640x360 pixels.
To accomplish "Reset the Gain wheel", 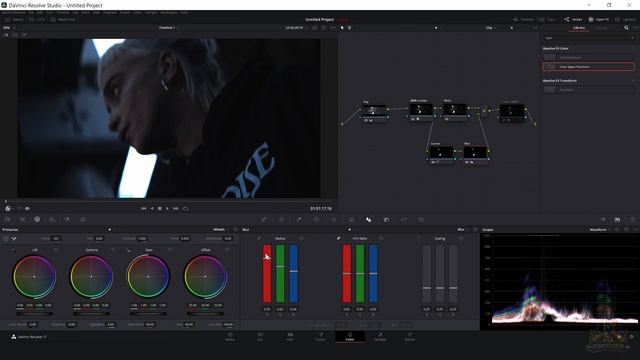I will [x=170, y=250].
